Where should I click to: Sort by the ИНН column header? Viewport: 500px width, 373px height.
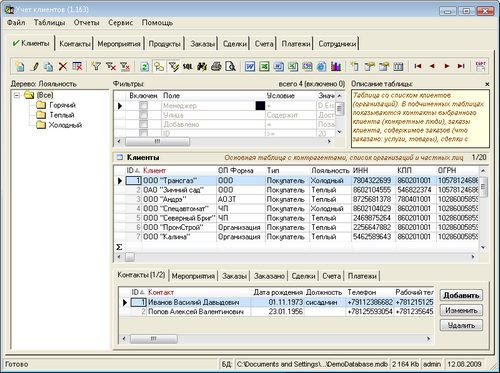click(x=374, y=170)
